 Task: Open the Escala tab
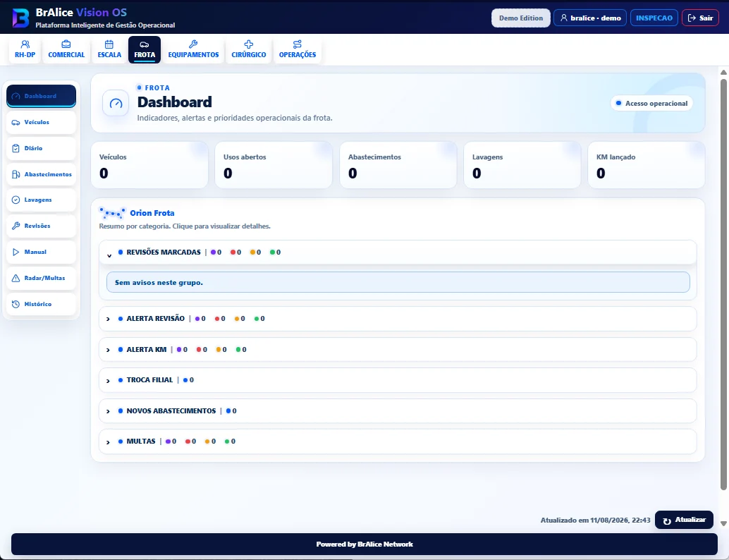[109, 49]
